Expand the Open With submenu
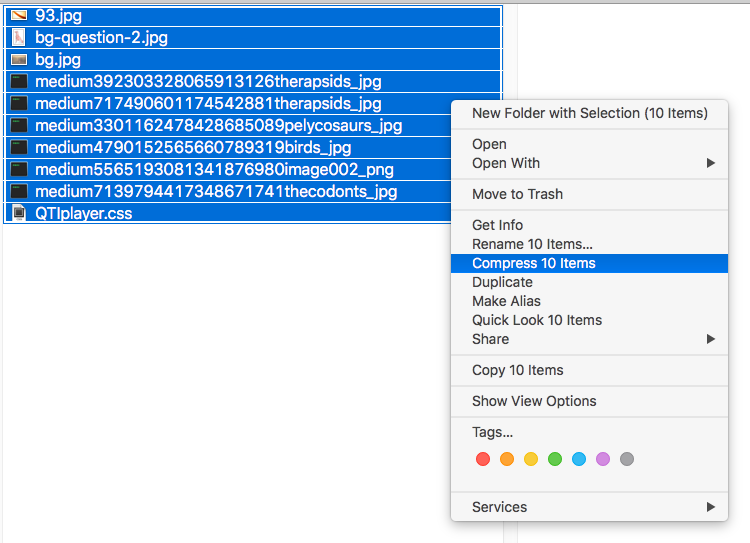This screenshot has width=750, height=543. pyautogui.click(x=589, y=163)
